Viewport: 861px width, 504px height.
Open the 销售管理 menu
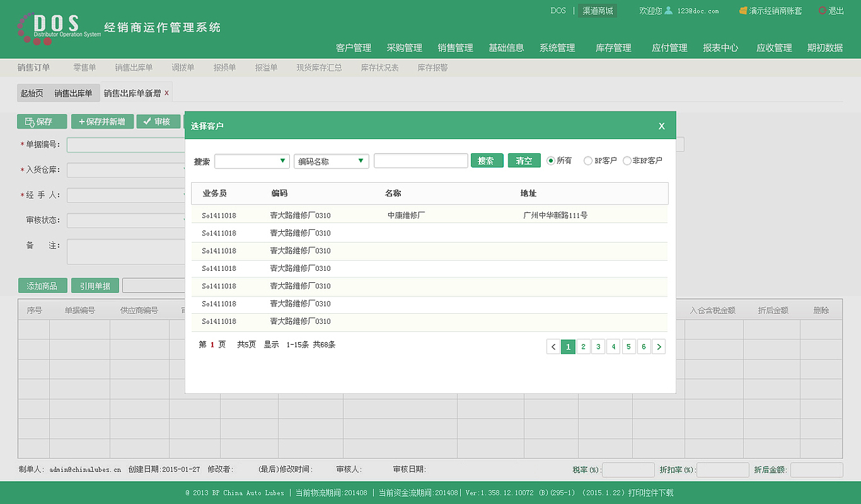(455, 48)
